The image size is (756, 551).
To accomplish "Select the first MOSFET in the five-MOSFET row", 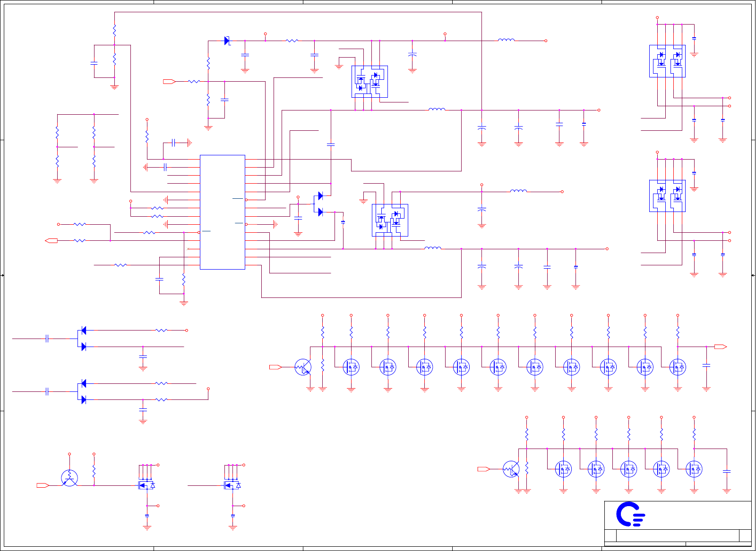I will coord(563,469).
